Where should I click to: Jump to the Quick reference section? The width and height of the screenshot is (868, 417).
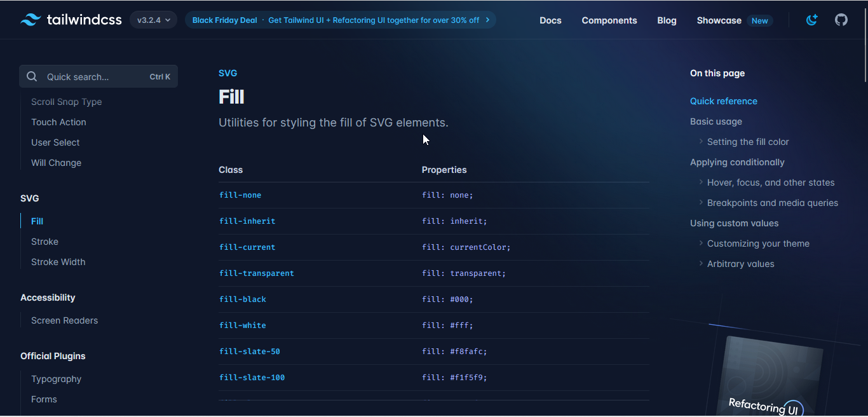click(723, 101)
